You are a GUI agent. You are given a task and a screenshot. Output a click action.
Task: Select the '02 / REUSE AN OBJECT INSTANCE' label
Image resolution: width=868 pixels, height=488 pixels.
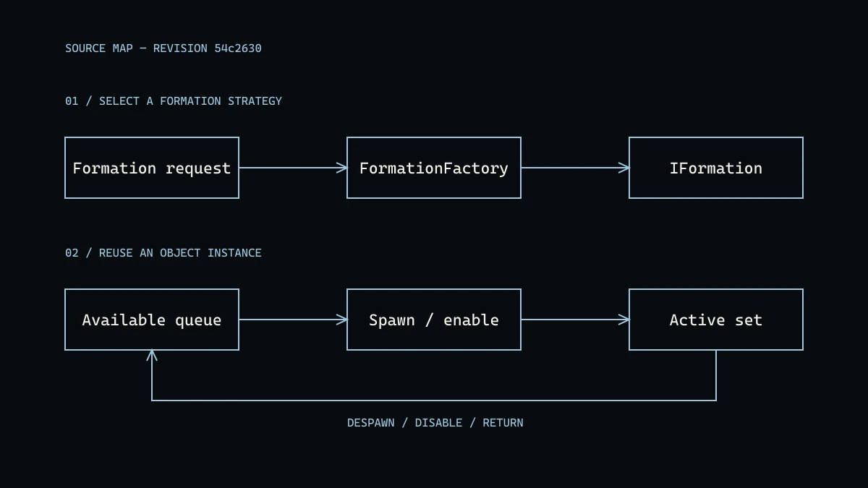163,253
